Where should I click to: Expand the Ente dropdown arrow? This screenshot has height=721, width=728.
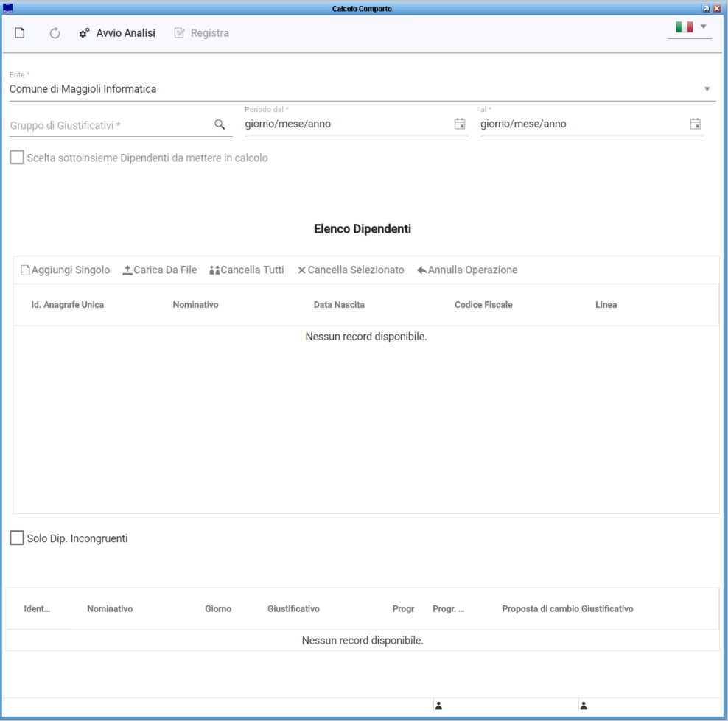707,88
